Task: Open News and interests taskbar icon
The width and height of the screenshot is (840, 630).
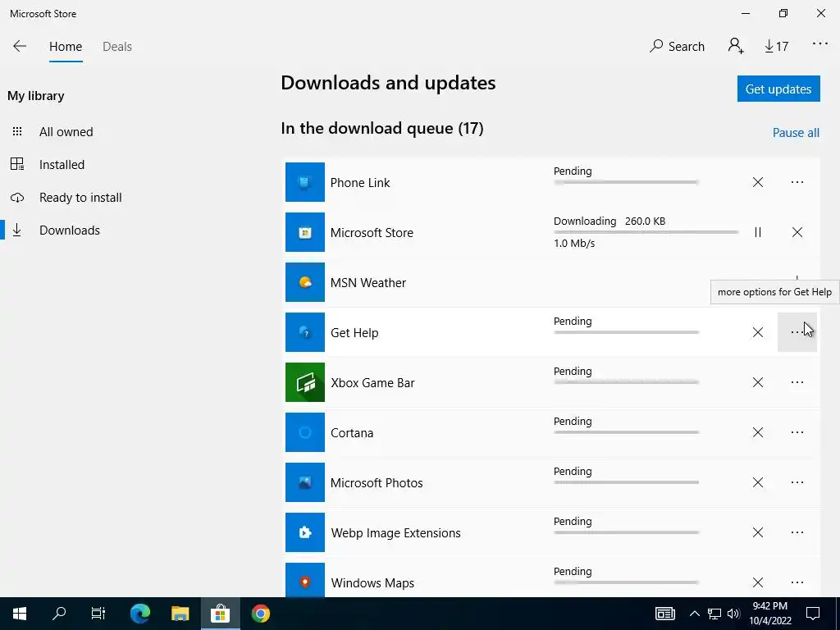Action: tap(664, 614)
